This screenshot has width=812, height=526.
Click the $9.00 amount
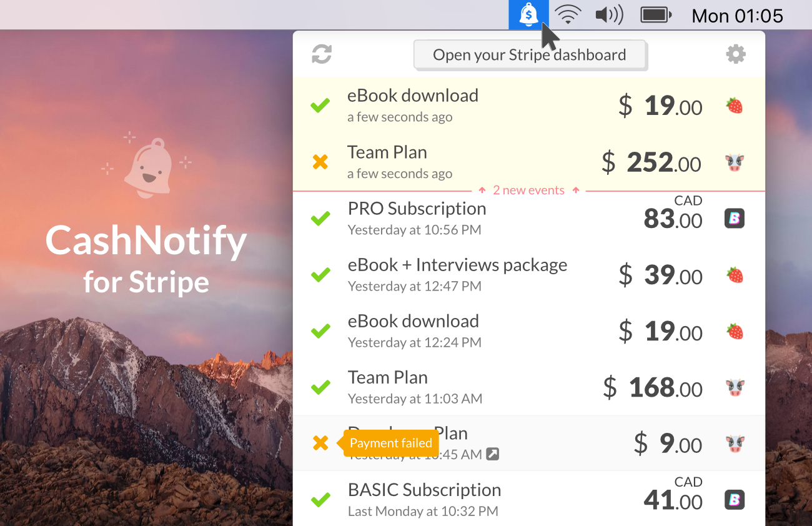click(x=668, y=444)
